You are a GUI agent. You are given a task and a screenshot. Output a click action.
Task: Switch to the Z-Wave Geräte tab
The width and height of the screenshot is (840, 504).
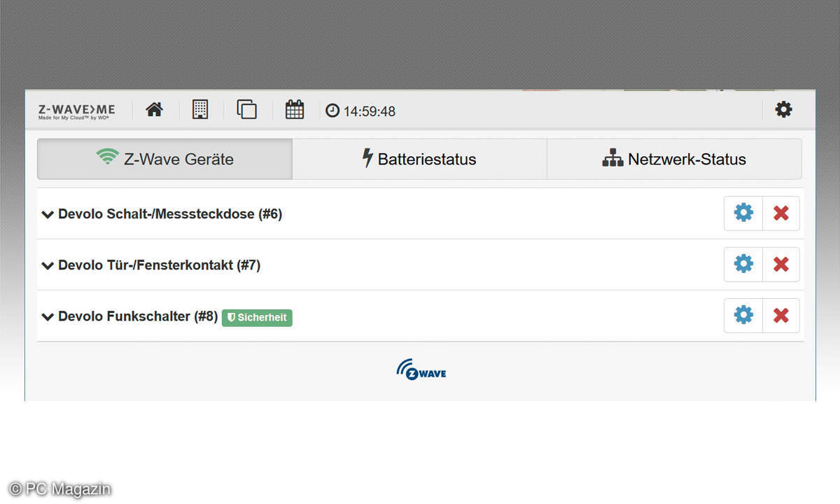tap(164, 159)
